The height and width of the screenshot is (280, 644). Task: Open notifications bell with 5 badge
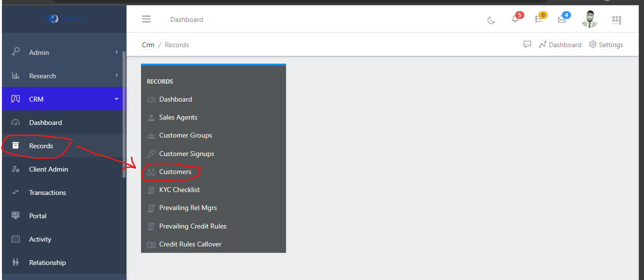[x=515, y=19]
